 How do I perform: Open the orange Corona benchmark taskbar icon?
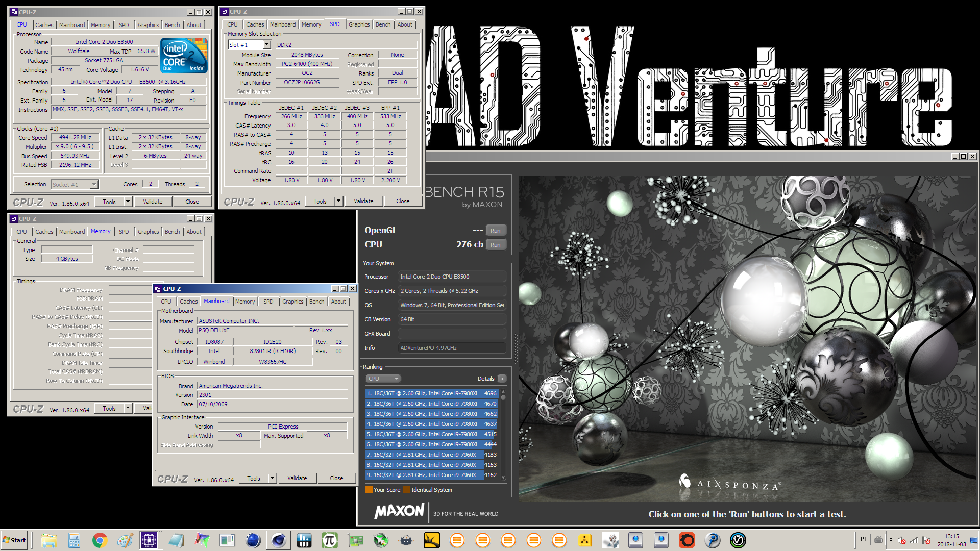pyautogui.click(x=687, y=540)
